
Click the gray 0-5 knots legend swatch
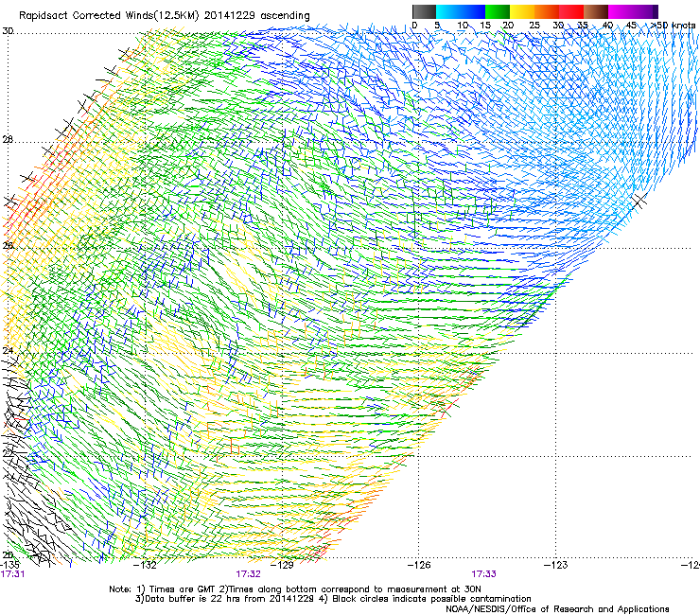[x=424, y=11]
